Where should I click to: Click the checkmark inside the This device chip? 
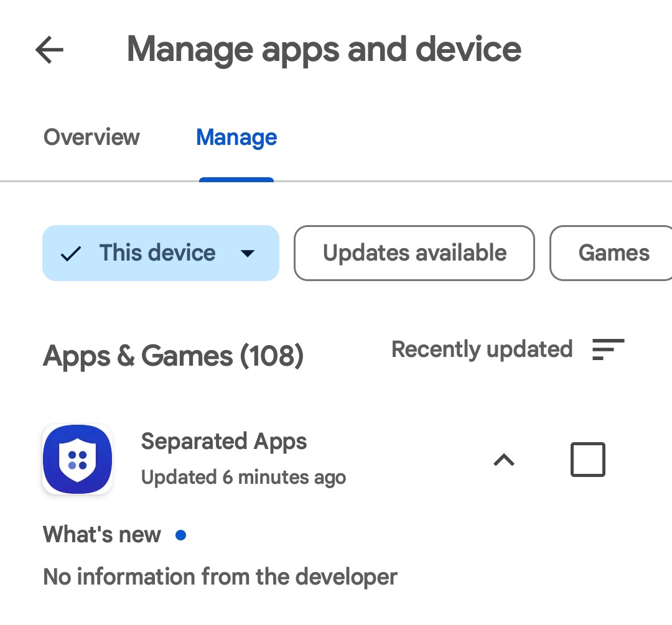point(70,253)
